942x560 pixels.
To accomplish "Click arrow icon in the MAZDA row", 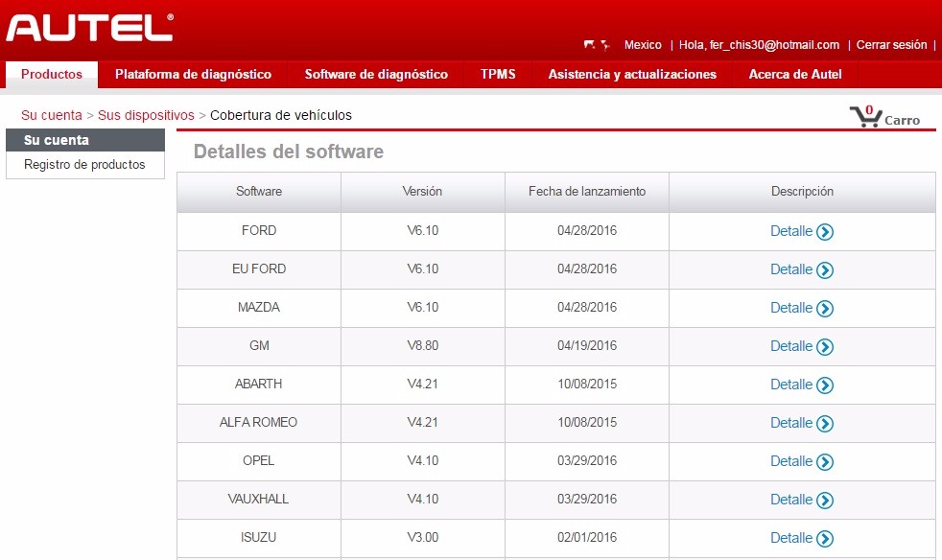I will (x=825, y=309).
